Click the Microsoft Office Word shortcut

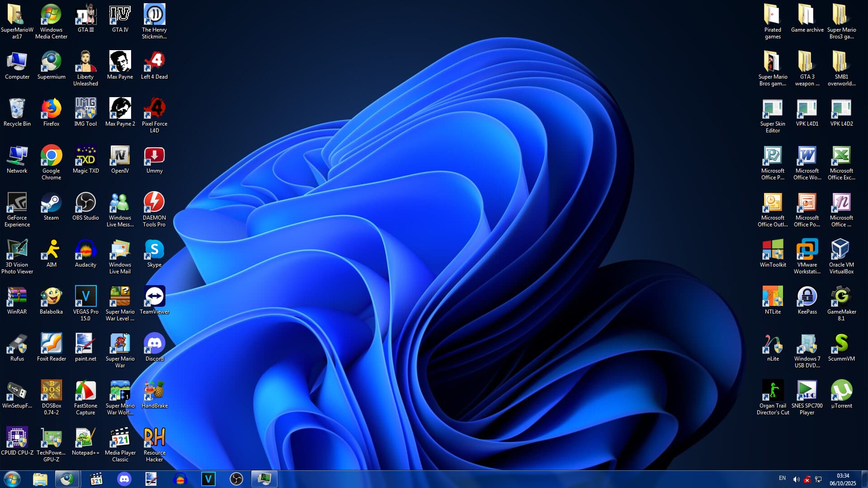pos(807,163)
